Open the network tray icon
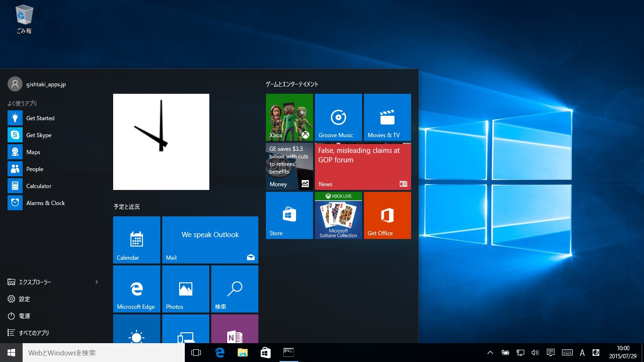The height and width of the screenshot is (362, 644). pos(520,353)
